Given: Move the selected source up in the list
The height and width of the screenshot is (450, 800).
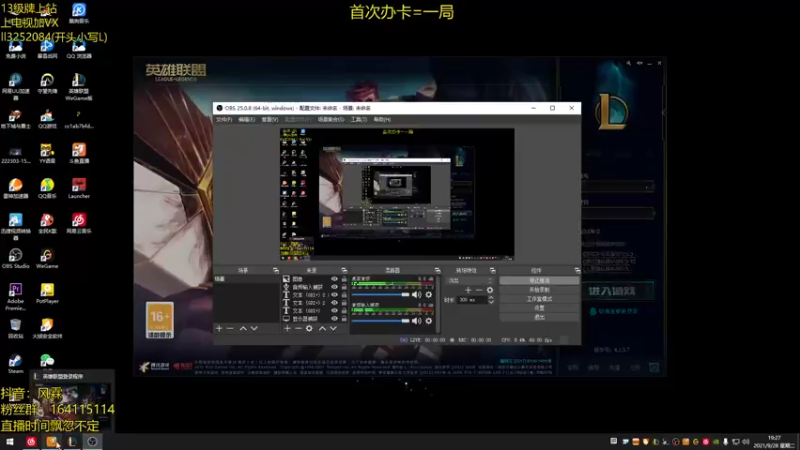Looking at the screenshot, I should point(322,329).
